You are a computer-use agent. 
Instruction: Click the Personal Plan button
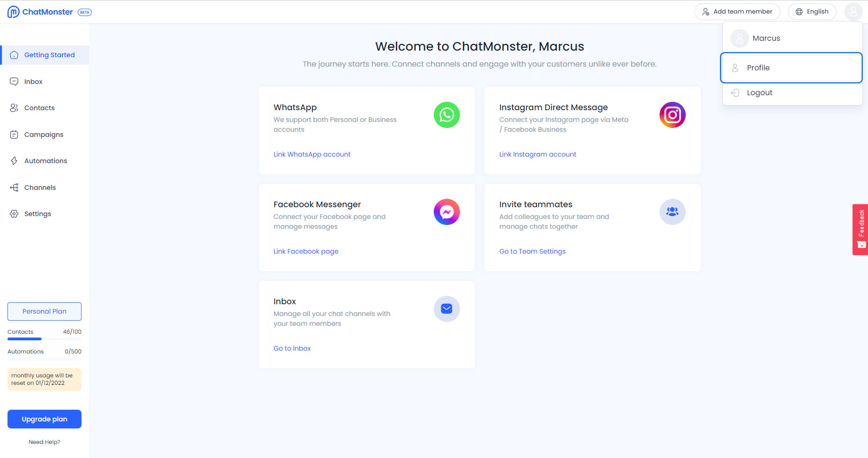click(x=45, y=311)
